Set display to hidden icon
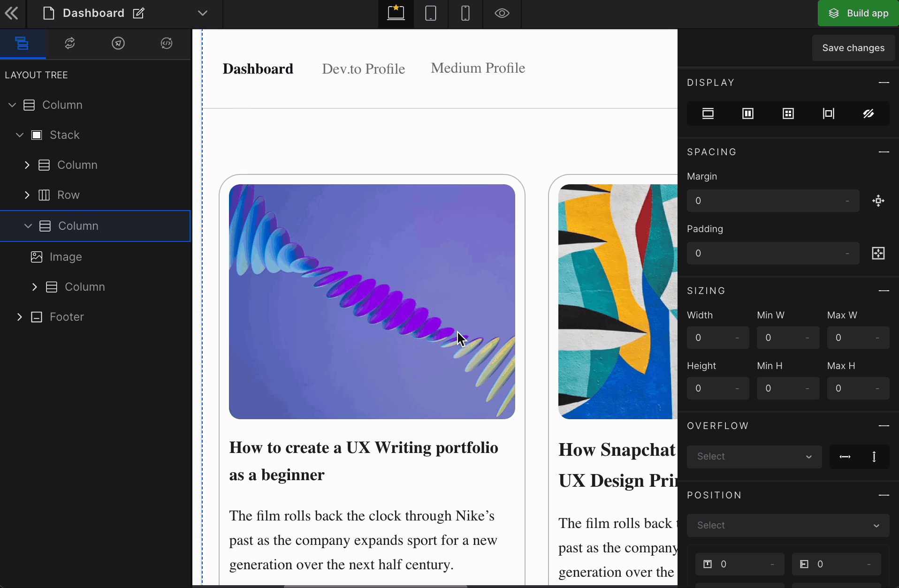The width and height of the screenshot is (899, 588). [x=869, y=113]
